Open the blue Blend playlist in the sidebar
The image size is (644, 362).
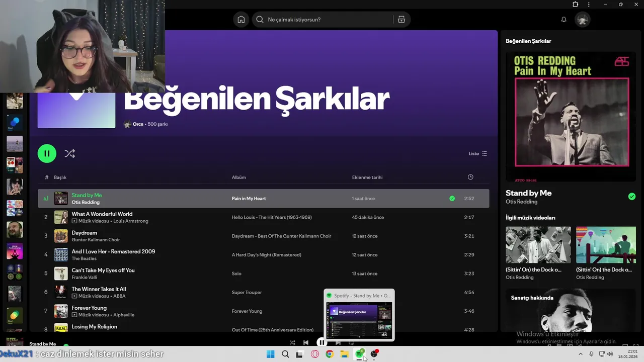click(15, 122)
